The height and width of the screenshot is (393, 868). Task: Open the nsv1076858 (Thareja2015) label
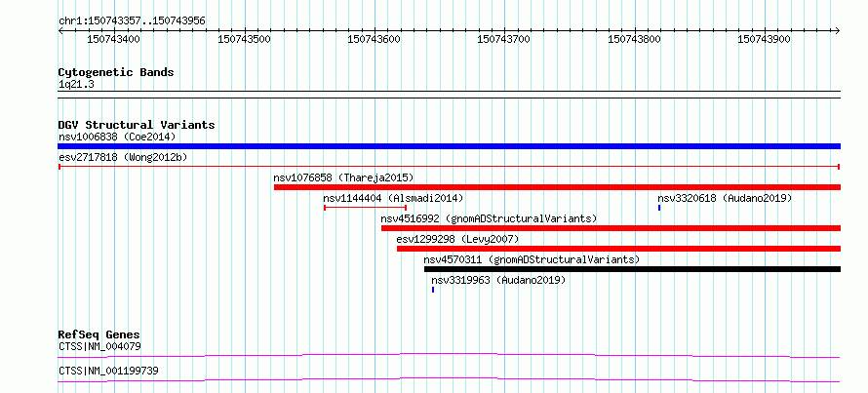[343, 177]
